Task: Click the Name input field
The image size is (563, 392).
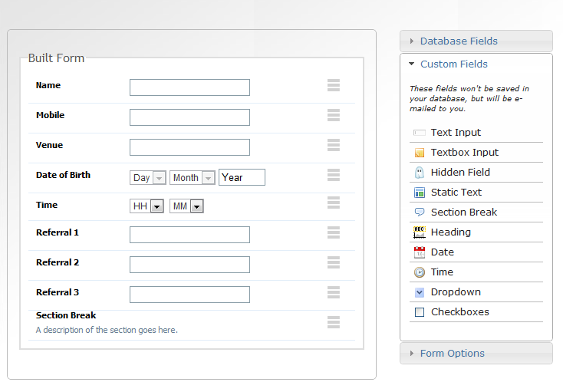Action: pos(189,87)
